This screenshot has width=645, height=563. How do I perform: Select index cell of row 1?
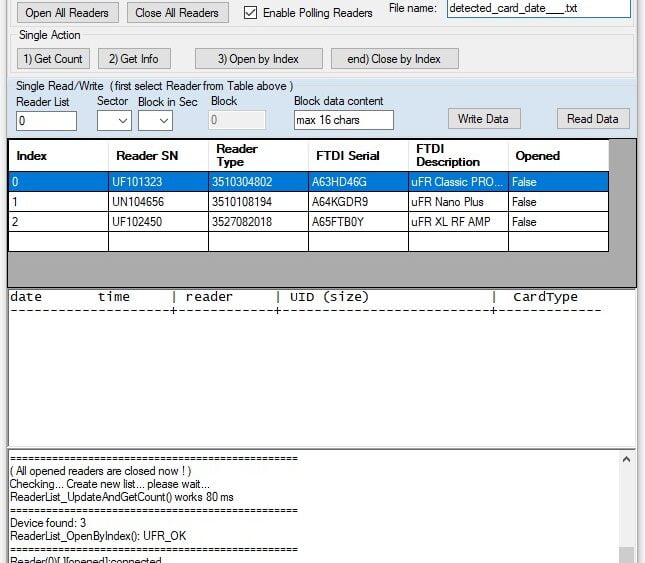(58, 202)
